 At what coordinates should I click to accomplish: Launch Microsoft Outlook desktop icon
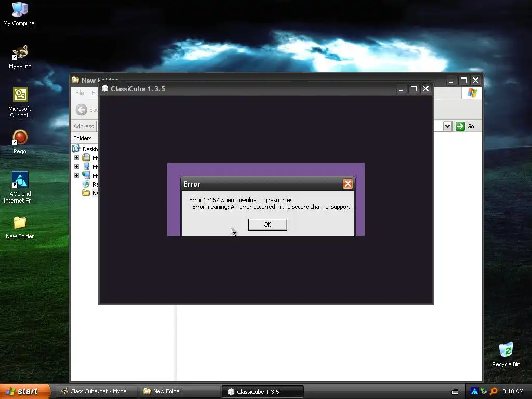(20, 103)
